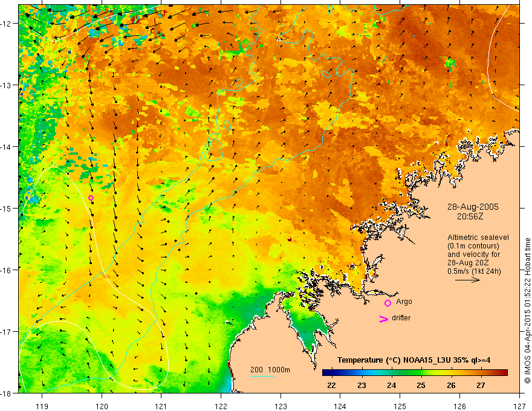Click the magenta drifter legend arrow symbol
Screen dimensions: 532x411
383,319
